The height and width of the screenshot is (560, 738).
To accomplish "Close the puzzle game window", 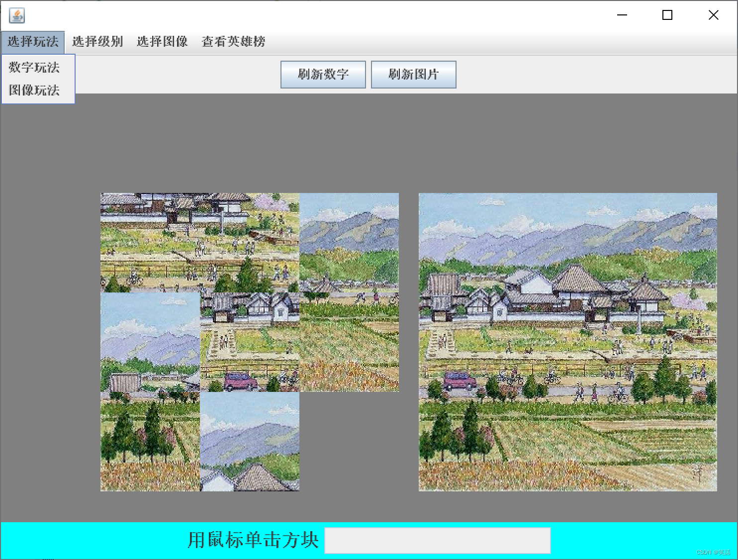I will [x=713, y=15].
